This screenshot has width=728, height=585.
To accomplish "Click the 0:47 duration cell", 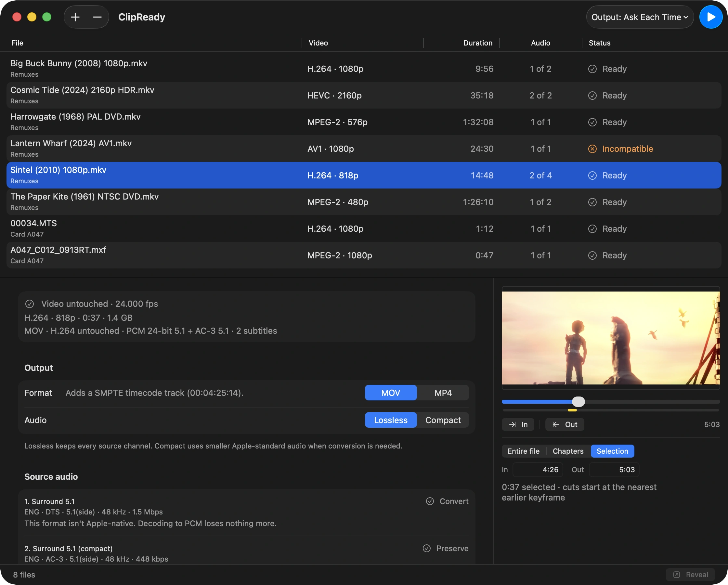I will [485, 256].
